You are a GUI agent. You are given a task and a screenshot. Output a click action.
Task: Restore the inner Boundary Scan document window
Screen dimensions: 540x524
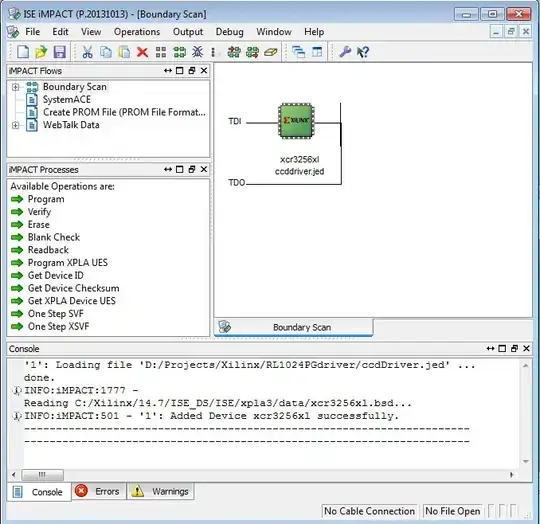(x=511, y=32)
